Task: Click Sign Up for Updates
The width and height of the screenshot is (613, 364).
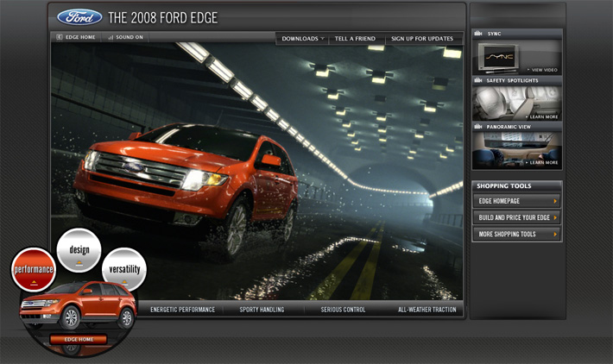Action: click(x=422, y=38)
